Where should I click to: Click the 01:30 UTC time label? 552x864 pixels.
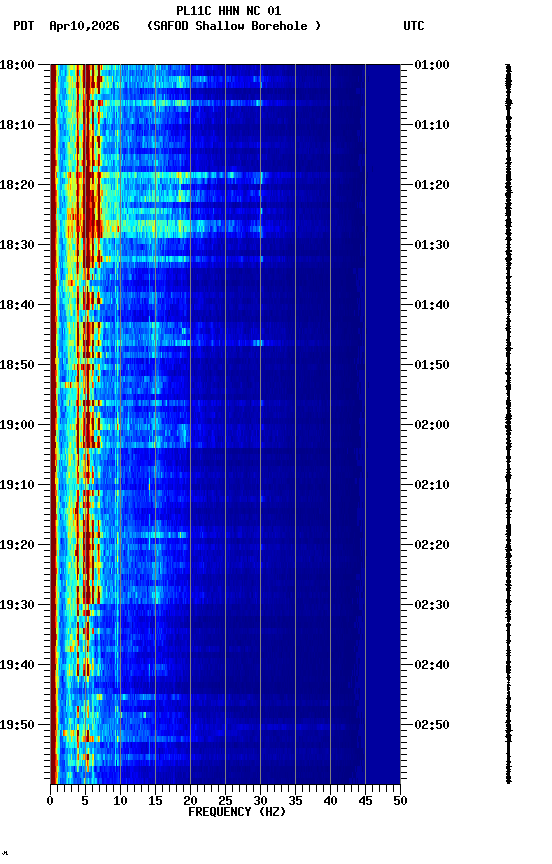pyautogui.click(x=432, y=245)
